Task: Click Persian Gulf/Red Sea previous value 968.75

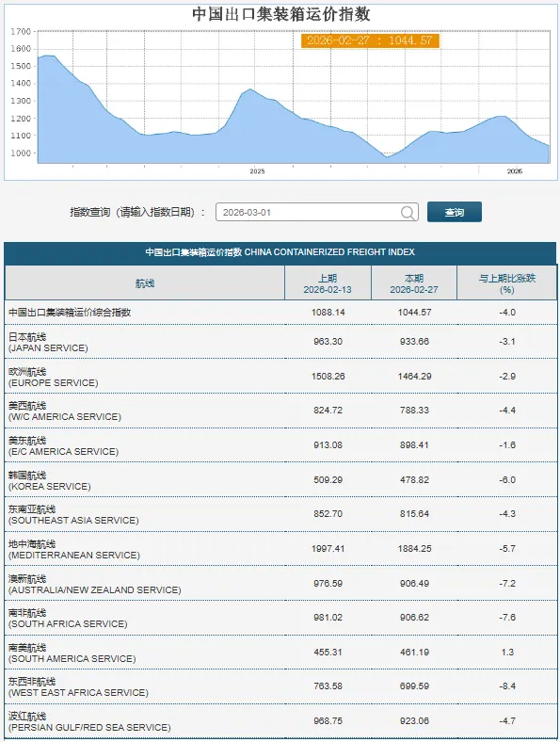Action: click(328, 721)
